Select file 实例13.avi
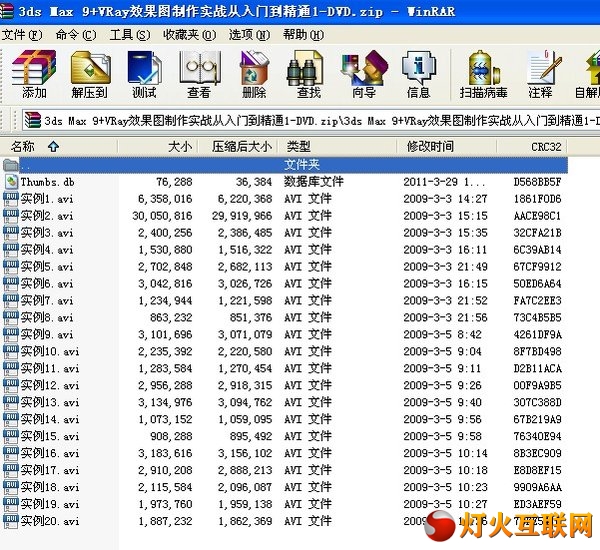The image size is (600, 550). pyautogui.click(x=50, y=402)
